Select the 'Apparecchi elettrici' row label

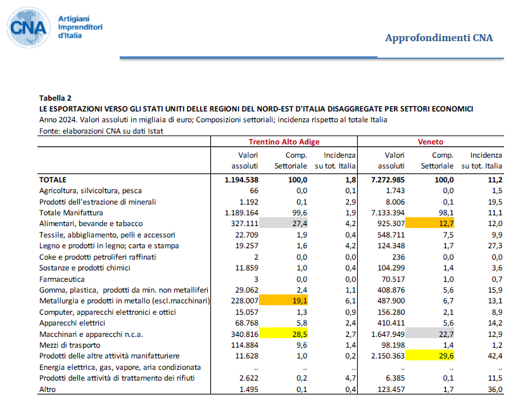(72, 323)
